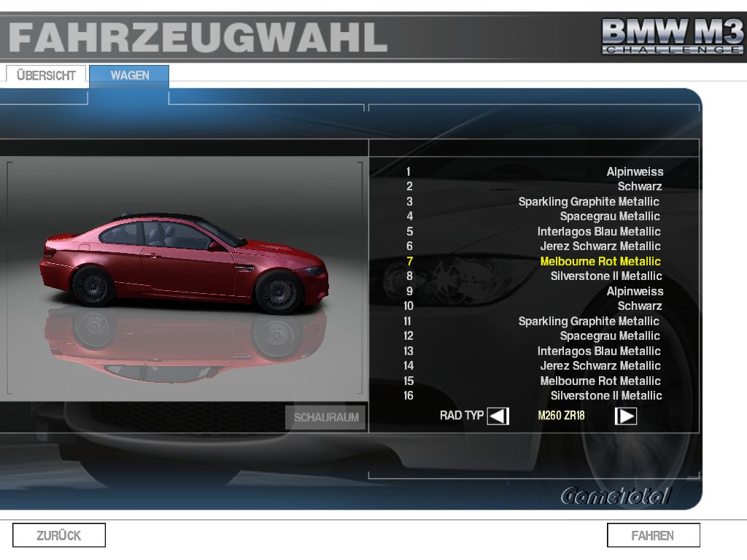
Task: Select highlighted 7 Melbourne Rot Metallic
Action: coord(533,261)
